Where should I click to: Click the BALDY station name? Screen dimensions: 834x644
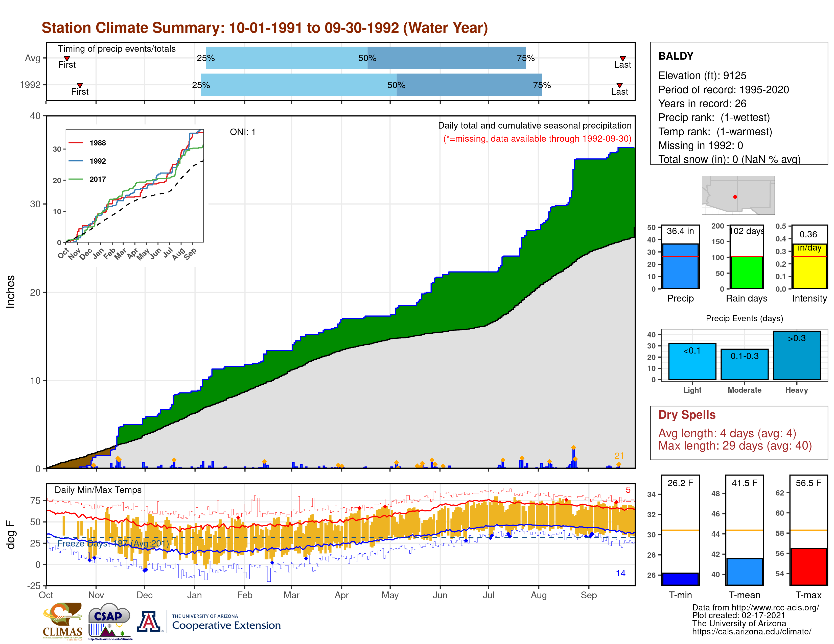click(676, 56)
